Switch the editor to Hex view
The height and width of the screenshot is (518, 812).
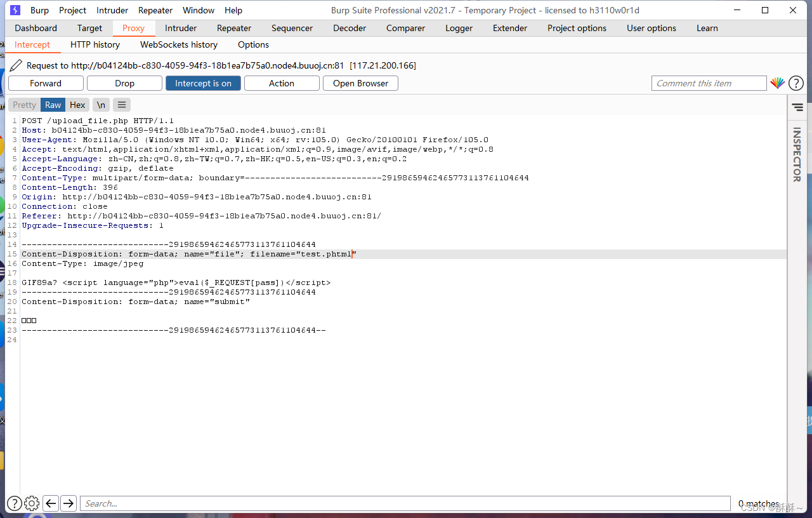click(77, 105)
